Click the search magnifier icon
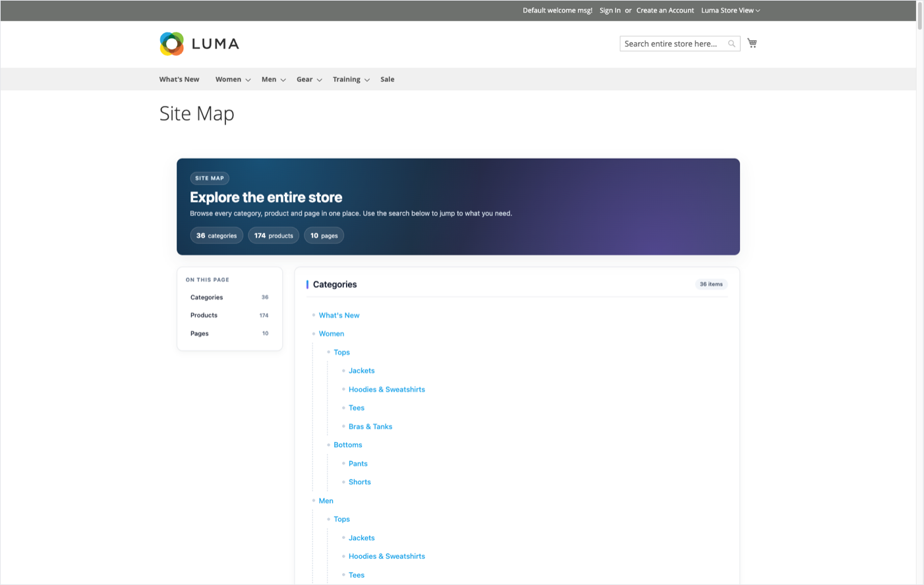This screenshot has width=924, height=585. [731, 43]
